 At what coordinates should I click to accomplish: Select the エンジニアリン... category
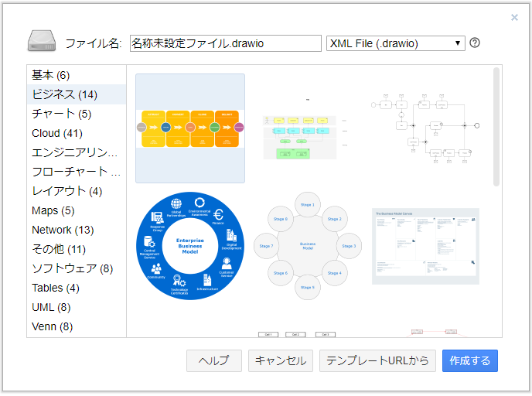tap(77, 152)
